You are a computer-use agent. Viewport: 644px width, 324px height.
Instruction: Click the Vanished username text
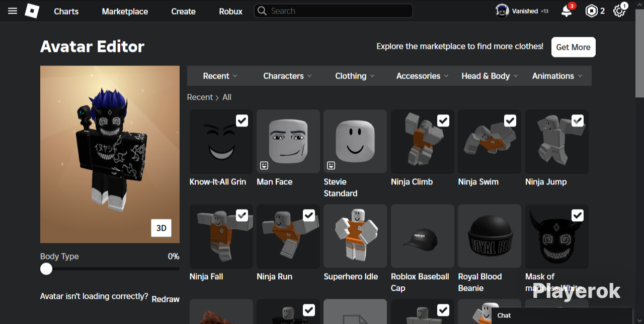tap(525, 11)
